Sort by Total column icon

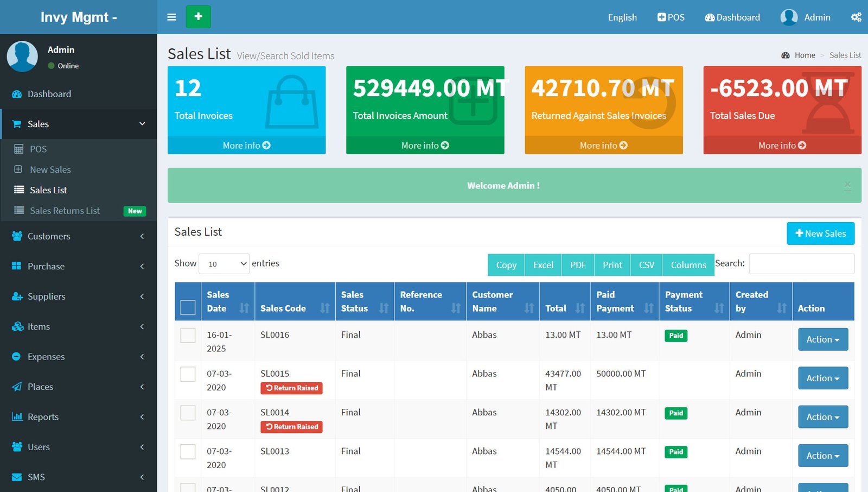[580, 308]
